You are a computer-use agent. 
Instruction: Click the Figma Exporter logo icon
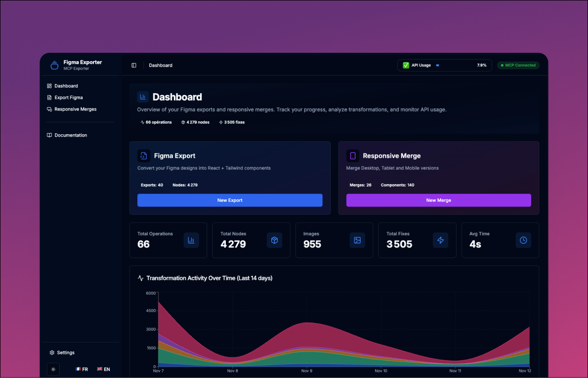(x=54, y=65)
